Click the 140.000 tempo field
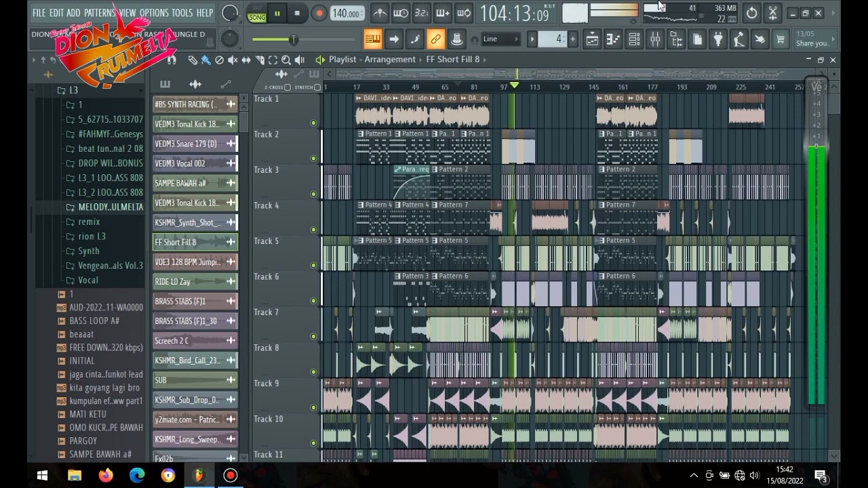The width and height of the screenshot is (868, 488). click(x=347, y=14)
